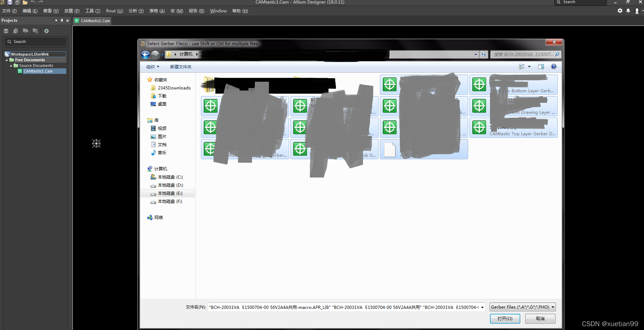Open the view options dropdown arrow
The height and width of the screenshot is (330, 644).
pyautogui.click(x=529, y=67)
